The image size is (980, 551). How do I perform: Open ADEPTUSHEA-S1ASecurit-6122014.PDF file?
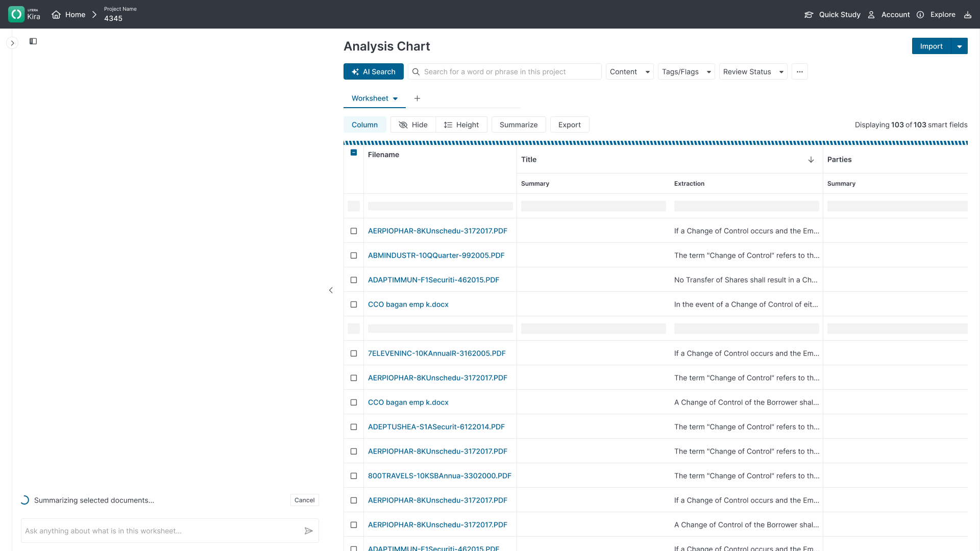[x=436, y=427]
